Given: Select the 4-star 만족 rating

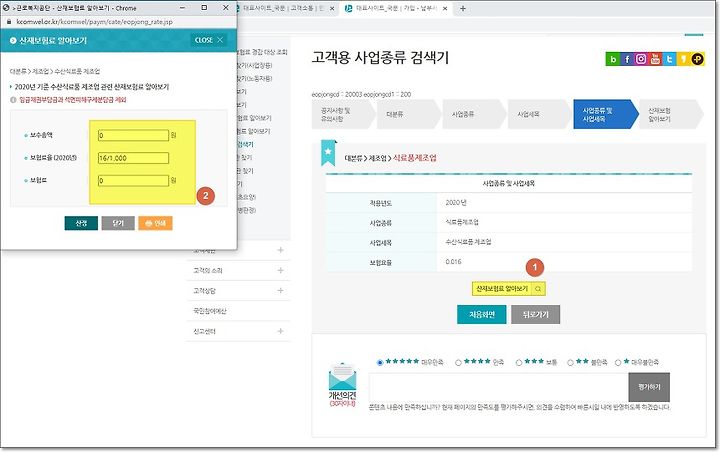Looking at the screenshot, I should (458, 362).
